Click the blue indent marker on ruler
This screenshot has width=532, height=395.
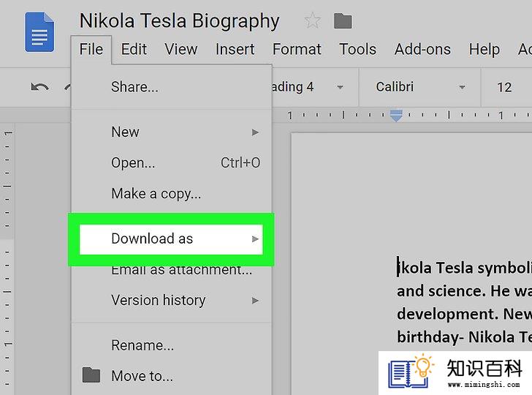pyautogui.click(x=396, y=115)
